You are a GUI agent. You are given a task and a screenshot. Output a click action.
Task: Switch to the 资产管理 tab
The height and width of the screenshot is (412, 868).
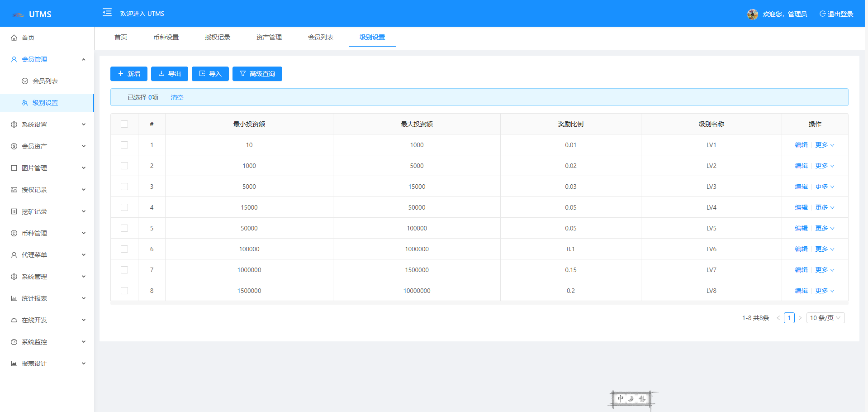[269, 37]
